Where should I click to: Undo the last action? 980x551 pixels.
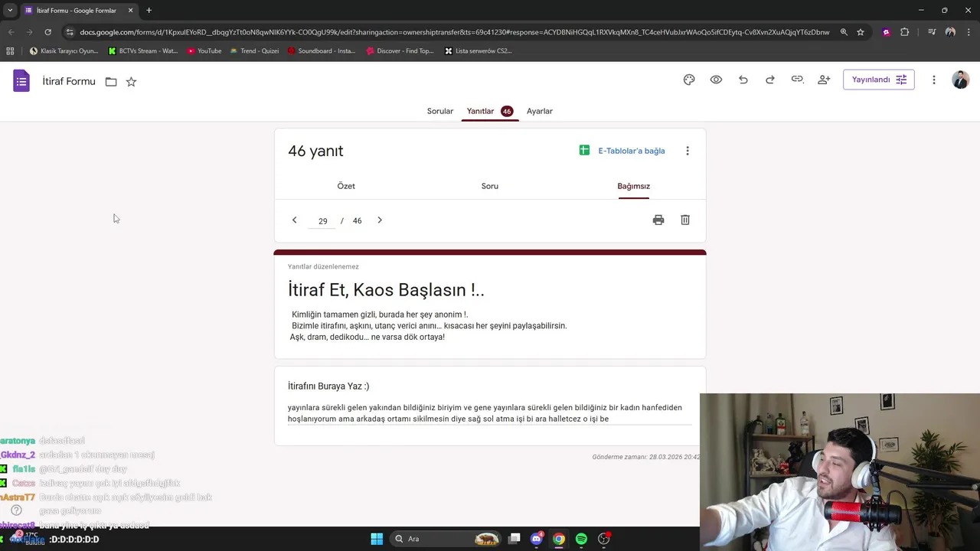[x=743, y=80]
